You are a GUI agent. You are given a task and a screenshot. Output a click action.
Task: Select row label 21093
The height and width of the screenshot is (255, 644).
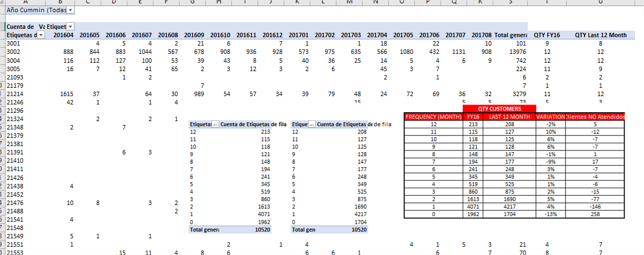point(15,77)
